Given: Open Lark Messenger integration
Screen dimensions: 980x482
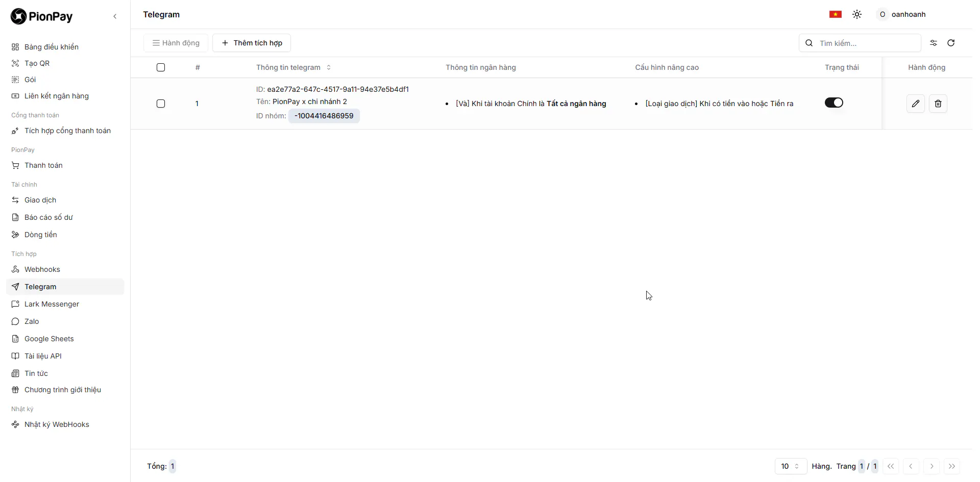Looking at the screenshot, I should [65, 304].
